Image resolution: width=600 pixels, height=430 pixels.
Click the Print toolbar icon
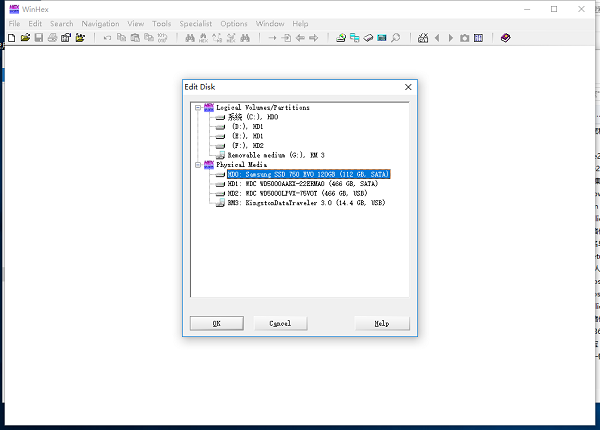pos(52,38)
